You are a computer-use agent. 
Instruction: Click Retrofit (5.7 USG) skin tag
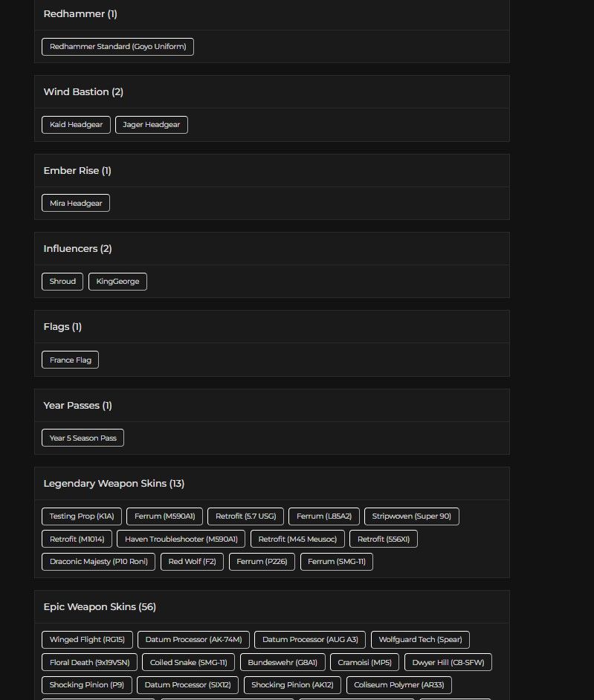tap(245, 516)
